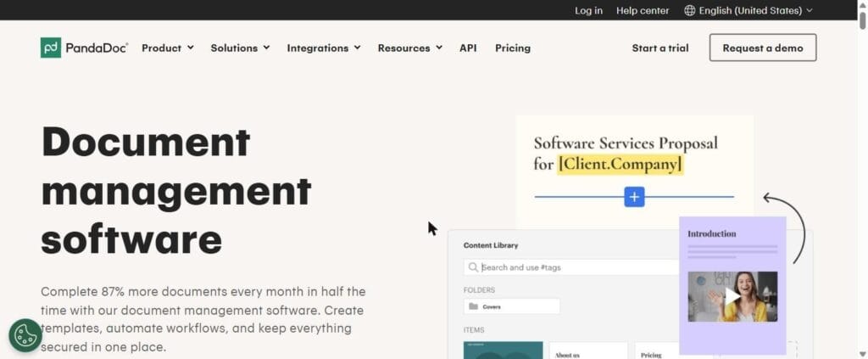Click the scrollbar down arrow
This screenshot has width=868, height=359.
tap(862, 353)
